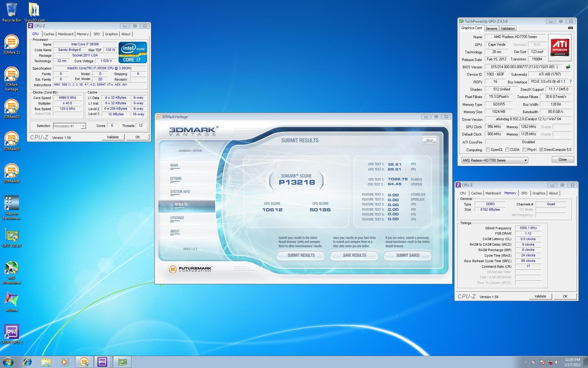Switch to Mainboard tab in left CPU-Z

click(66, 34)
